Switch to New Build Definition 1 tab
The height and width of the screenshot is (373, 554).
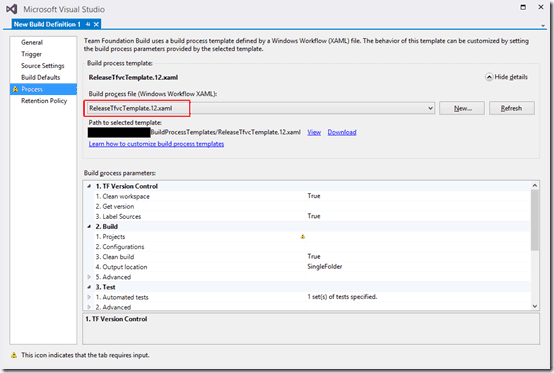click(47, 24)
